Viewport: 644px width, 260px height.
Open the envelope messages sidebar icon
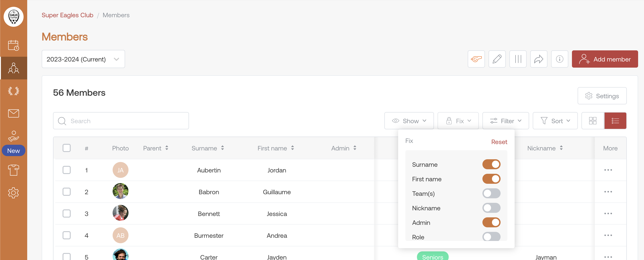pyautogui.click(x=14, y=113)
